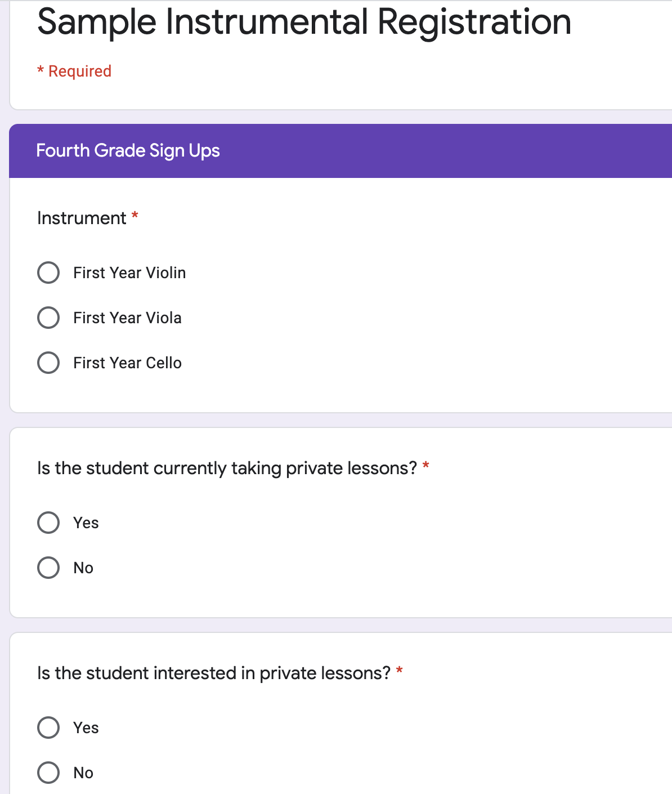
Task: Click the Sample Instrumental Registration form title
Action: (304, 23)
